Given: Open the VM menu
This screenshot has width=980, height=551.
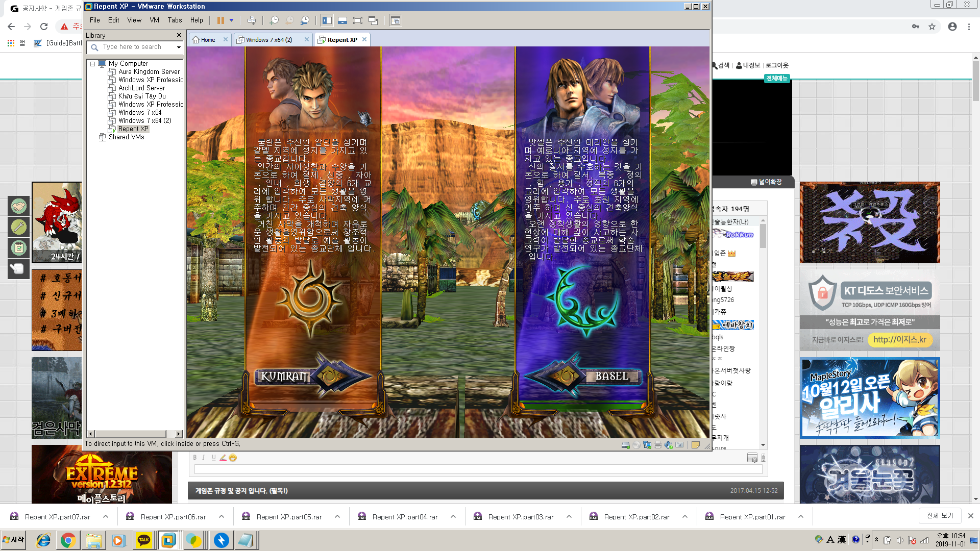Looking at the screenshot, I should [x=154, y=20].
